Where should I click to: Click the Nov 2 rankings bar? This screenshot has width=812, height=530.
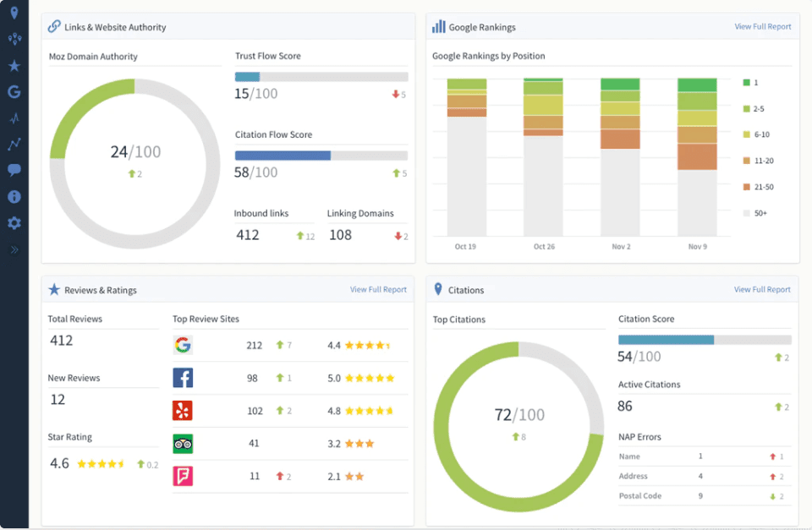tap(620, 157)
